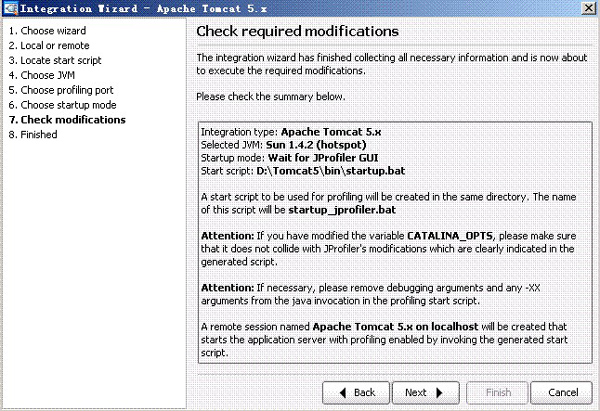
Task: Click the 'Please check the summary below' text
Action: click(x=271, y=97)
